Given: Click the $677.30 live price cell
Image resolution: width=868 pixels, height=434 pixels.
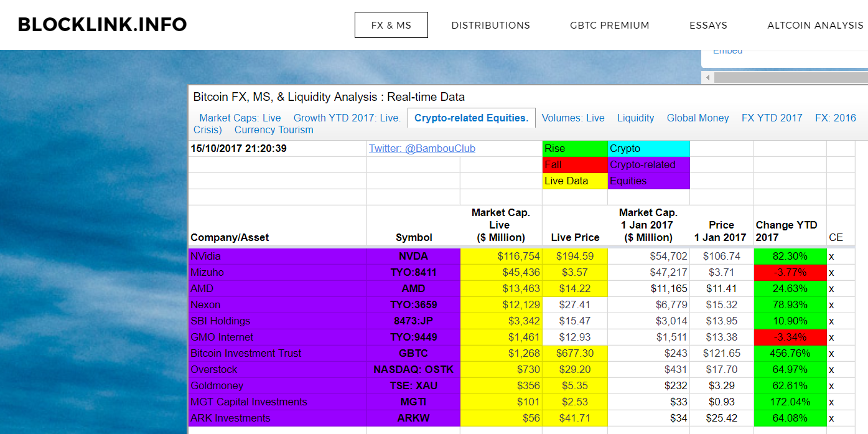Looking at the screenshot, I should (x=575, y=353).
